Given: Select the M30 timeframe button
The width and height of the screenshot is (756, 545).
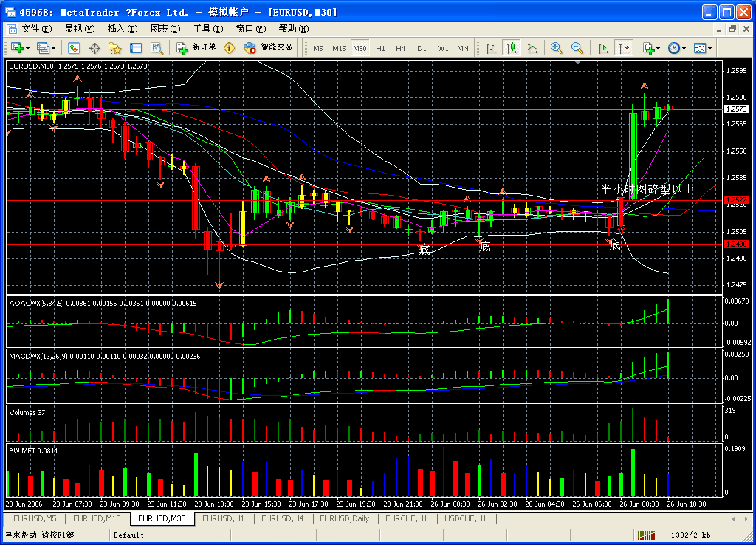Looking at the screenshot, I should (x=360, y=48).
